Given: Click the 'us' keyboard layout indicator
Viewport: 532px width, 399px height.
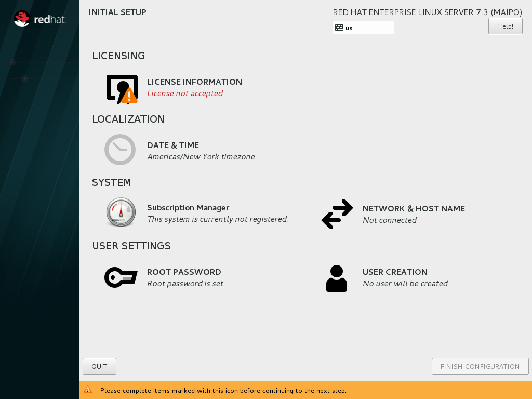Looking at the screenshot, I should (349, 28).
